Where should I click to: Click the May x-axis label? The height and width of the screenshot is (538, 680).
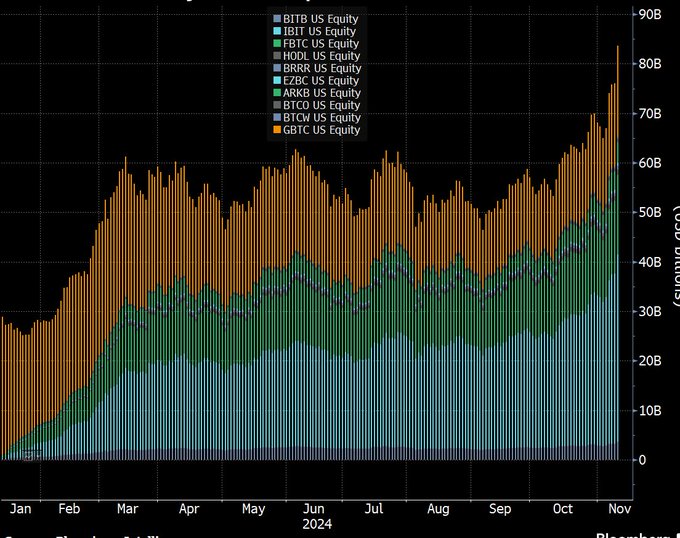pyautogui.click(x=253, y=509)
